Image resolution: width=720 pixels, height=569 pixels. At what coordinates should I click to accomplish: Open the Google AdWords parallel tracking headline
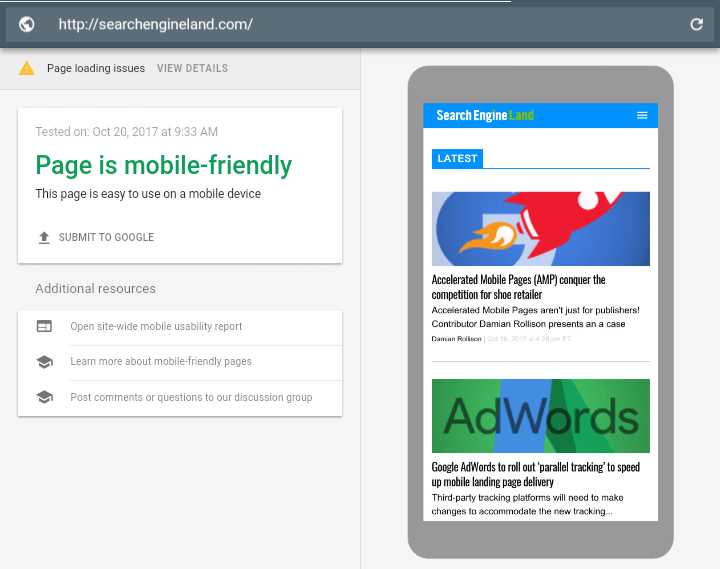pyautogui.click(x=535, y=474)
